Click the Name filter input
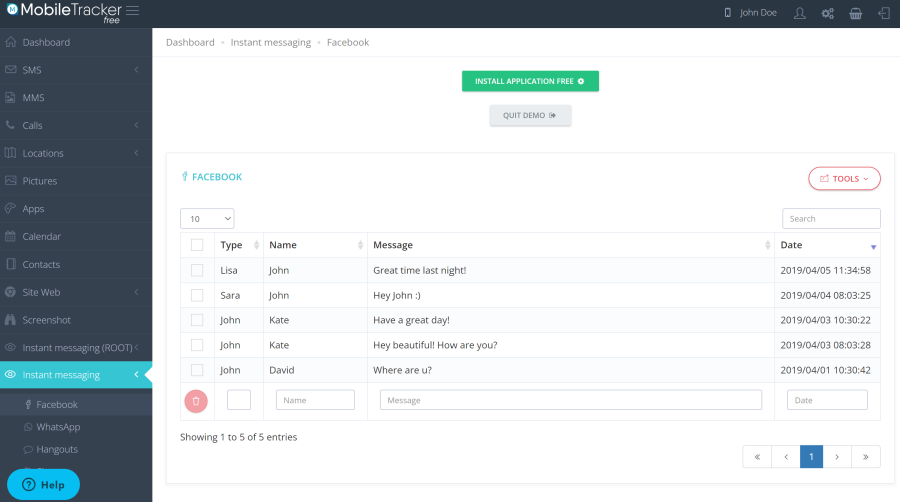Screen dimensions: 900x502 (315, 400)
